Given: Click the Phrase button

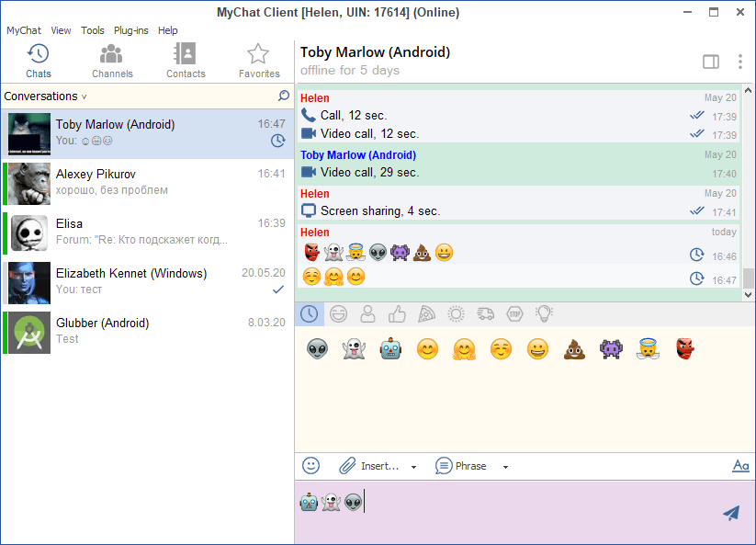Looking at the screenshot, I should click(461, 466).
